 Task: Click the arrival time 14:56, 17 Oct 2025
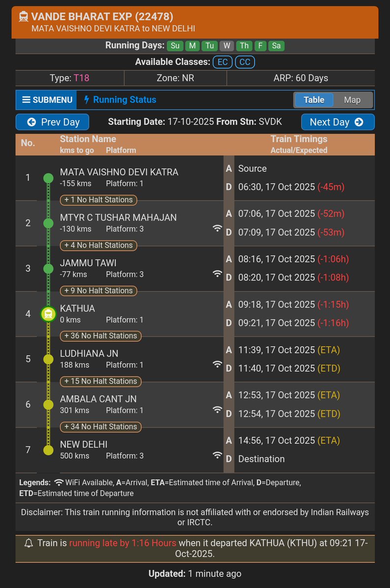(x=277, y=441)
